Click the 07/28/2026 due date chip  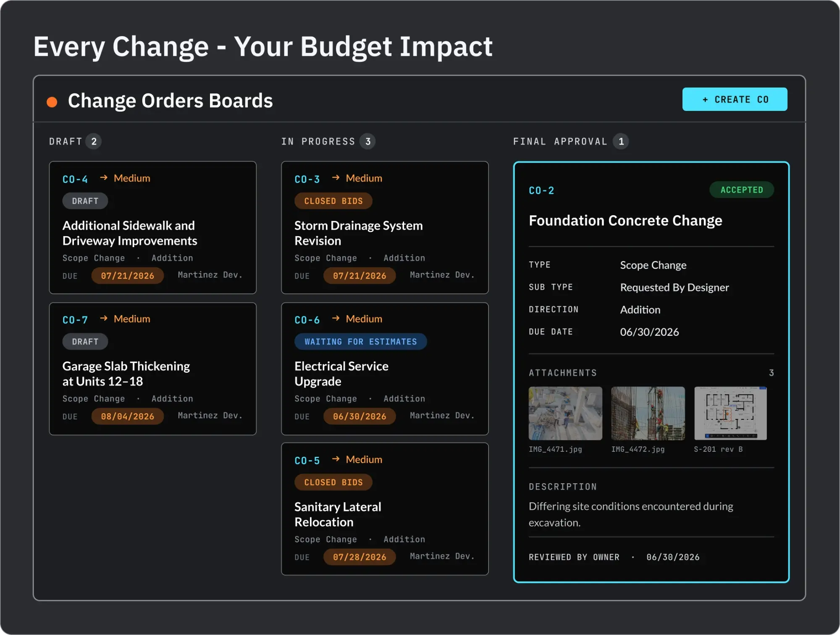pyautogui.click(x=360, y=557)
